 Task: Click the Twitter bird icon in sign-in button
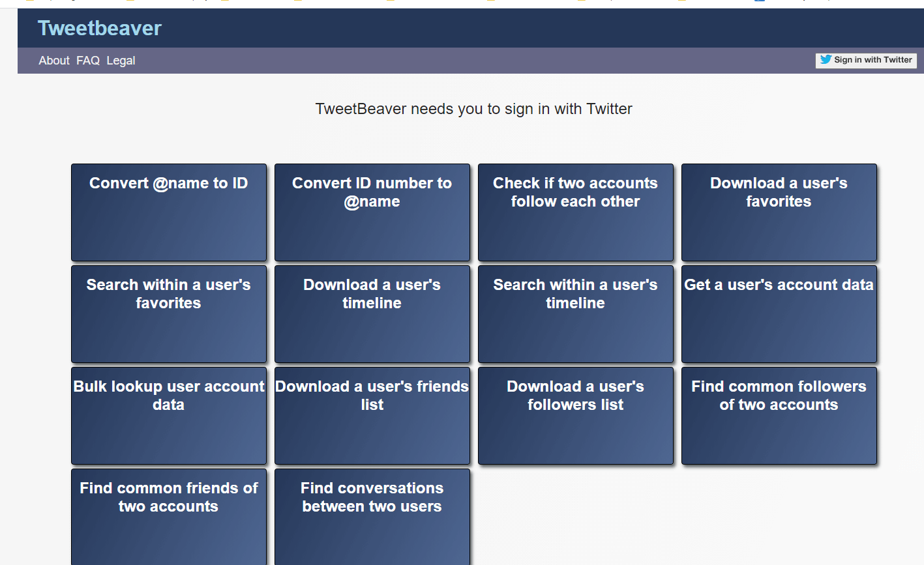pyautogui.click(x=826, y=59)
